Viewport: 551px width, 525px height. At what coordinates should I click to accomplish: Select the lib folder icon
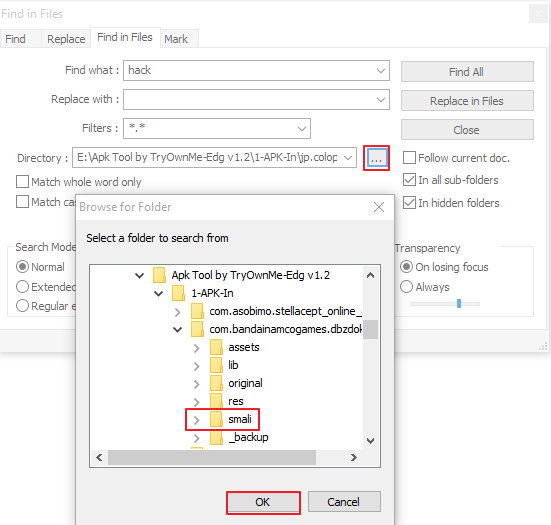point(216,365)
